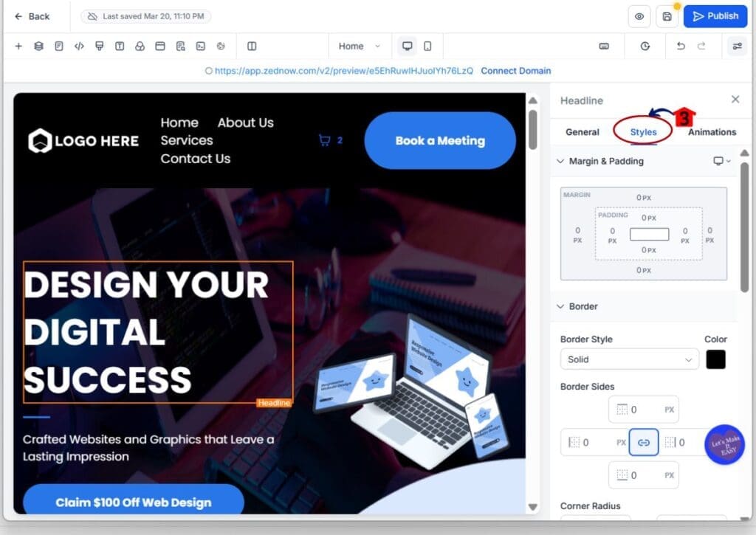
Task: Open the layers panel icon
Action: pyautogui.click(x=38, y=46)
